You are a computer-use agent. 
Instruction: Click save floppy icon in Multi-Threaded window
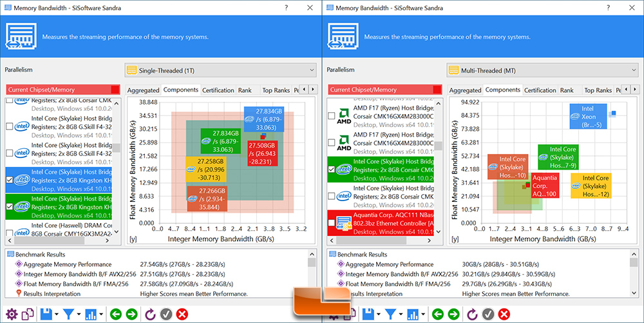pos(368,315)
